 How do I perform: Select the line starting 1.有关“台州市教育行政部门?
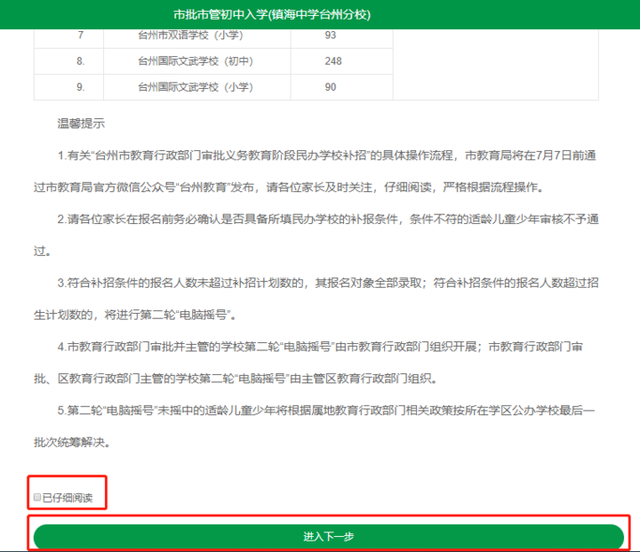click(327, 156)
